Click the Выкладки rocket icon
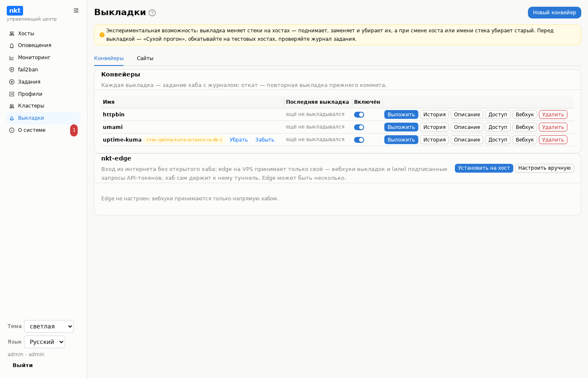 (12, 118)
